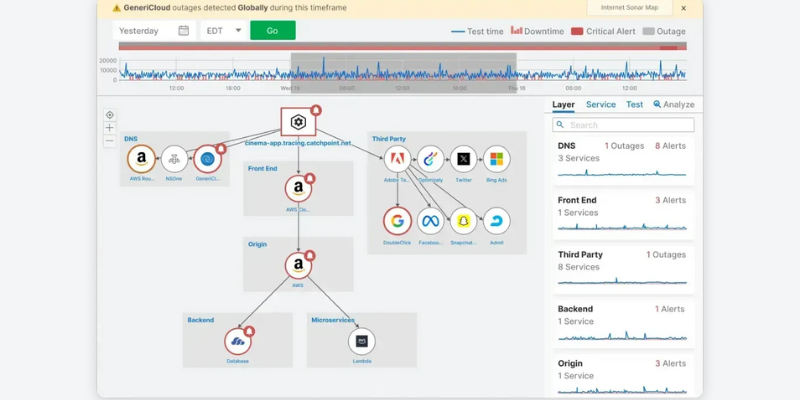Click the Backend group heading
Screen dimensions: 800x400
pyautogui.click(x=201, y=320)
